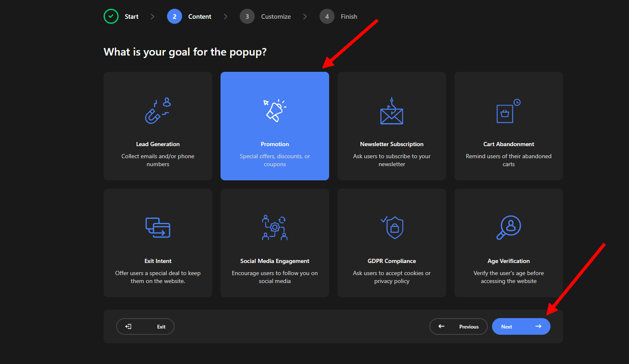Image resolution: width=629 pixels, height=364 pixels.
Task: Select the Lead Generation title
Action: (158, 144)
